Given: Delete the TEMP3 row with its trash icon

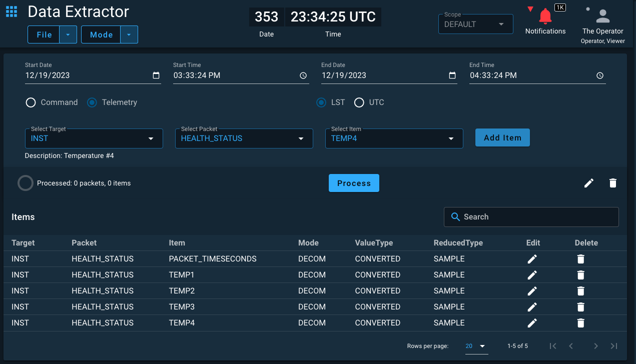Looking at the screenshot, I should pos(580,307).
